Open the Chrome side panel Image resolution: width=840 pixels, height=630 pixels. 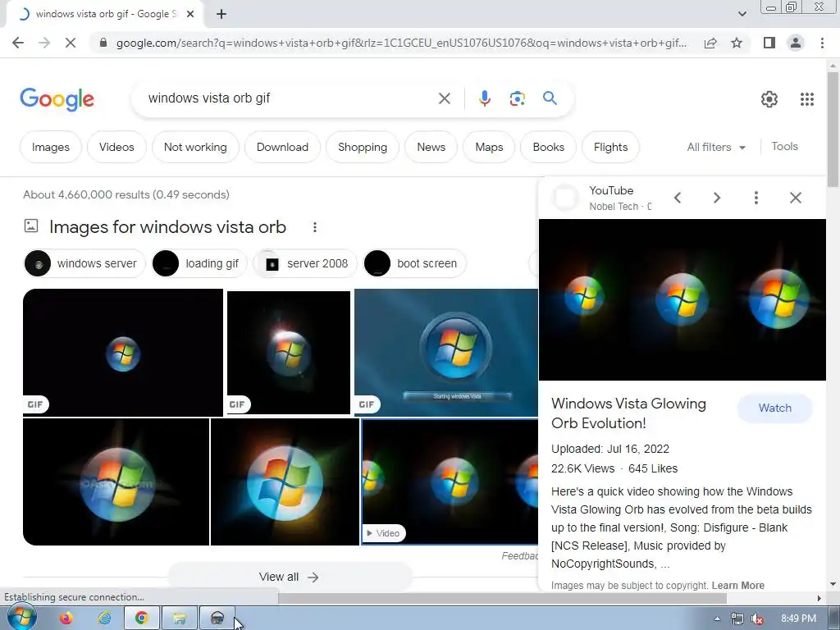click(x=769, y=43)
